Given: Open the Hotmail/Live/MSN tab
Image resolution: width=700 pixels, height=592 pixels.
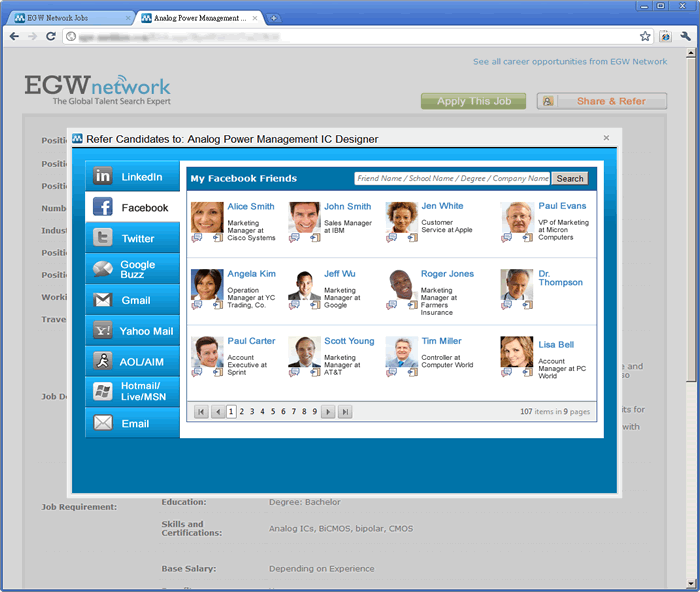Looking at the screenshot, I should [x=132, y=392].
